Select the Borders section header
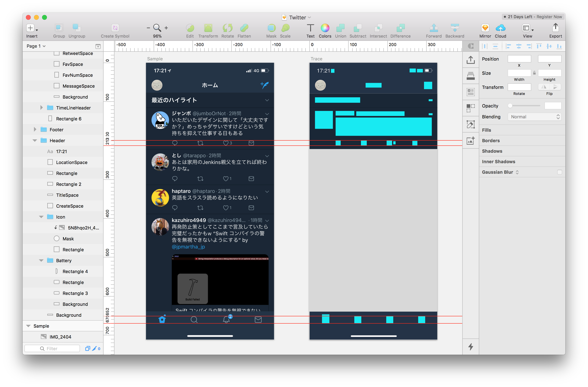Viewport: 588px width, 387px height. tap(491, 140)
